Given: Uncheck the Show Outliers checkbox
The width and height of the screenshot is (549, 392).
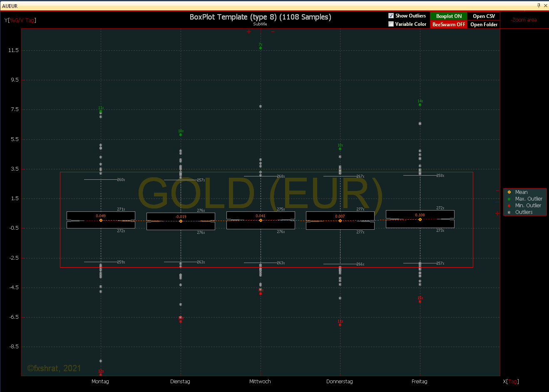Looking at the screenshot, I should [x=391, y=16].
